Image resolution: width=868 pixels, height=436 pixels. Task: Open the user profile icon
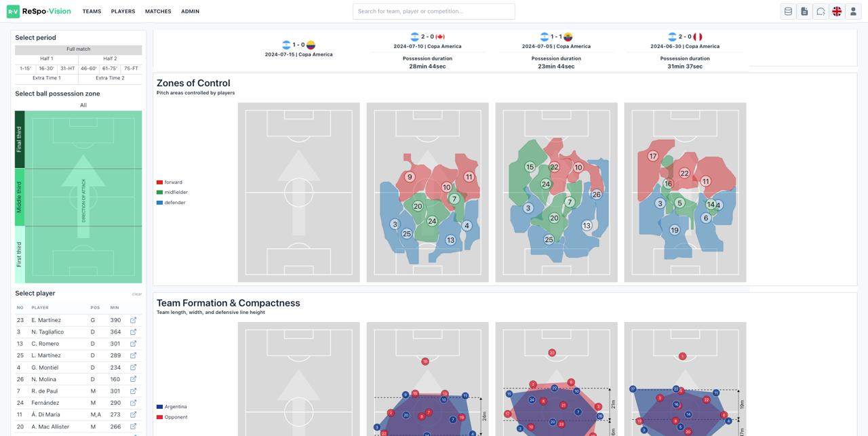(853, 12)
